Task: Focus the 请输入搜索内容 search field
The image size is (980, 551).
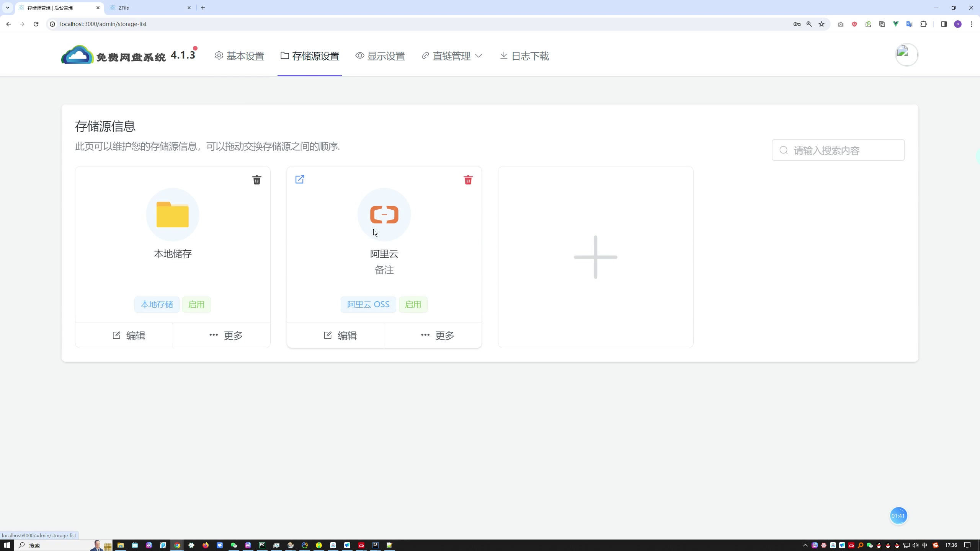Action: pos(838,150)
